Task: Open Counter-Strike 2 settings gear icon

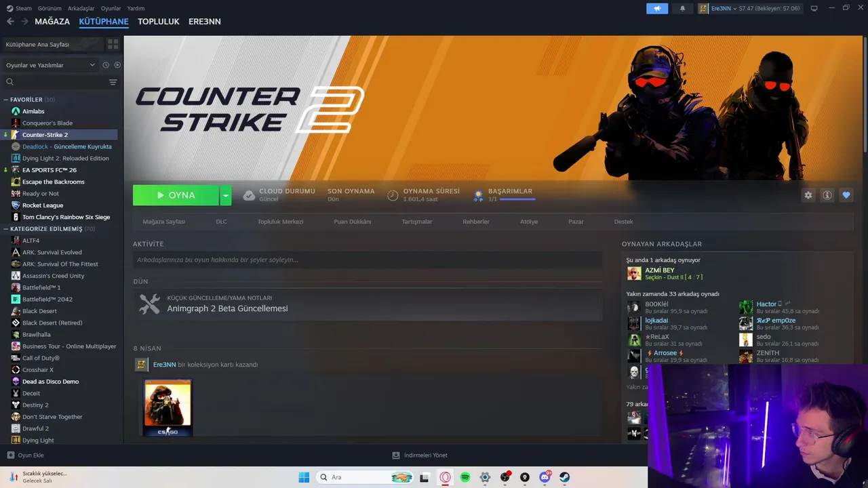Action: pyautogui.click(x=808, y=195)
